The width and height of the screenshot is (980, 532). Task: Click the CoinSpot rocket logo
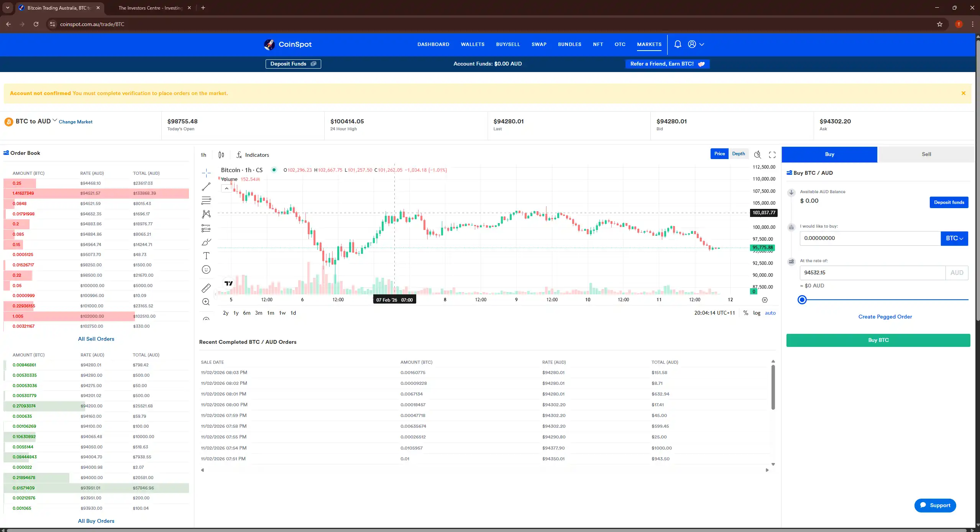point(269,44)
